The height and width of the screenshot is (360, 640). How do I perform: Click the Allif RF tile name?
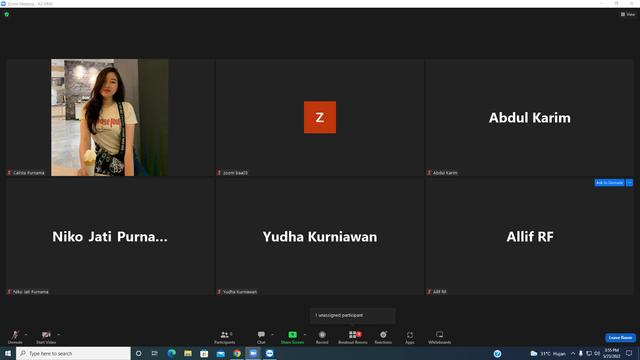[530, 237]
